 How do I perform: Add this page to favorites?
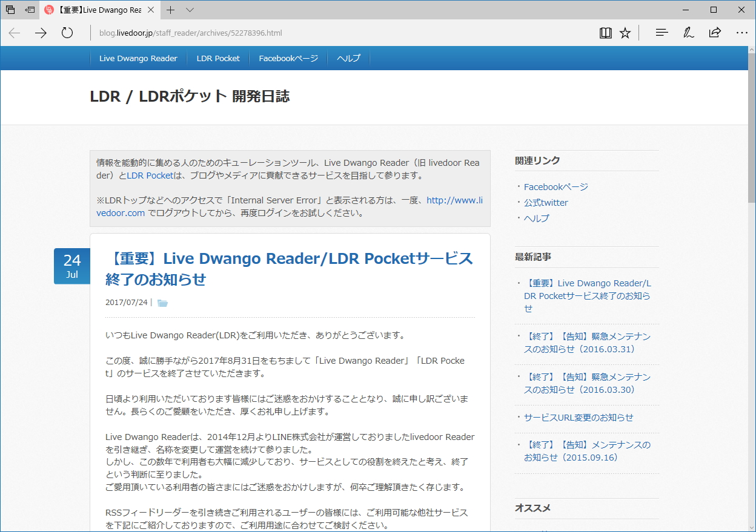[x=625, y=33]
